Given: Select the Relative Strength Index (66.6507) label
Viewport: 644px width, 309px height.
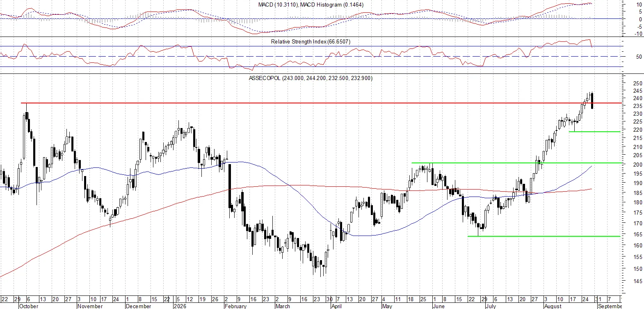Looking at the screenshot, I should point(311,41).
